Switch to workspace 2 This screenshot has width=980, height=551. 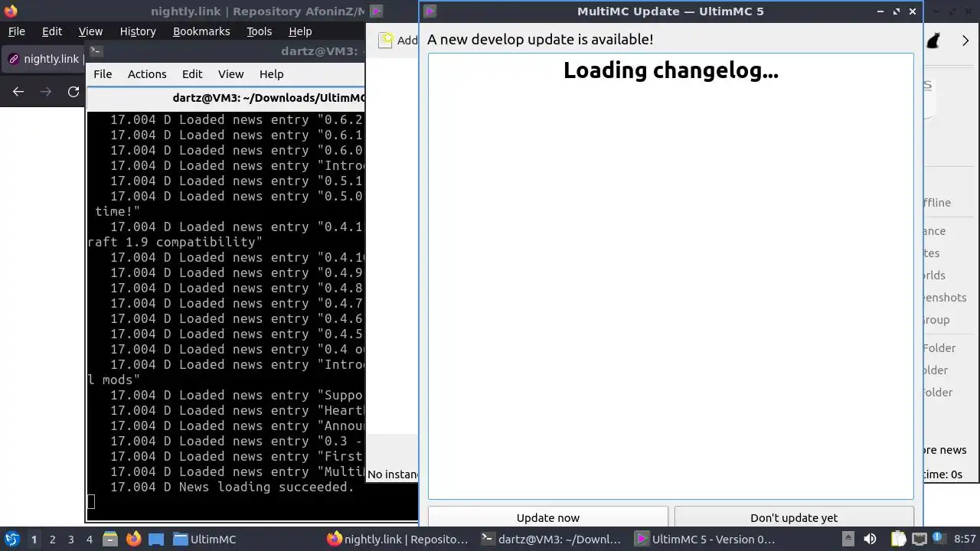pos(52,540)
